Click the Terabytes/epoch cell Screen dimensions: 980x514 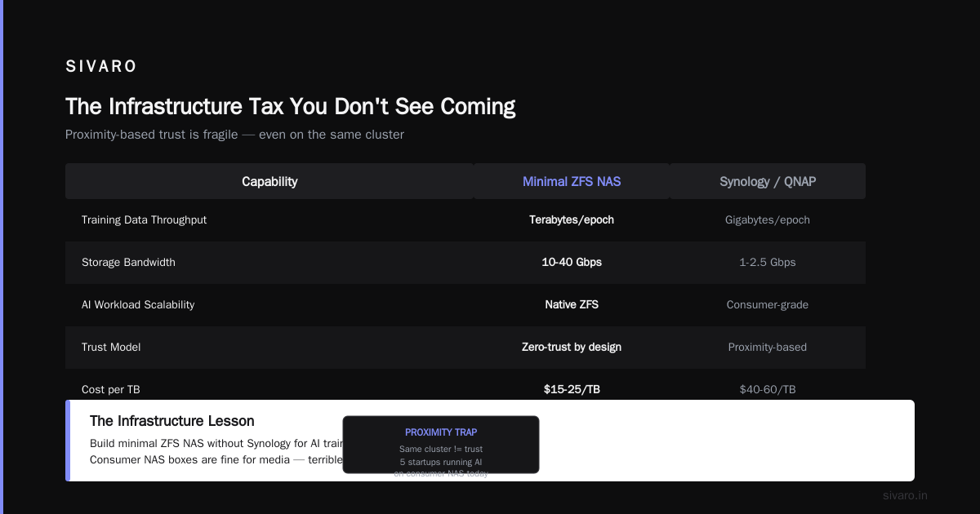tap(572, 220)
